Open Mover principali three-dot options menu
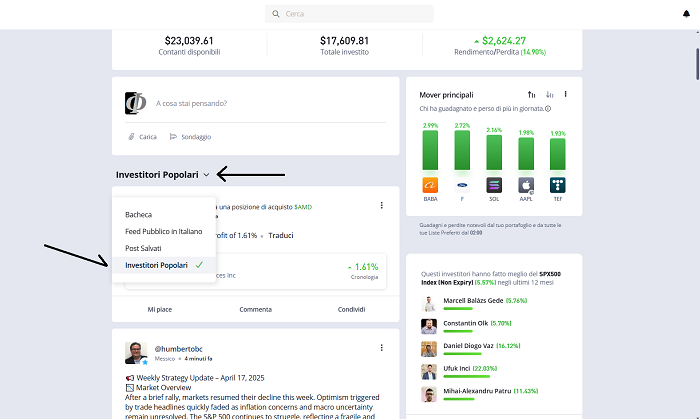Screen dimensions: 700x419 tap(565, 94)
